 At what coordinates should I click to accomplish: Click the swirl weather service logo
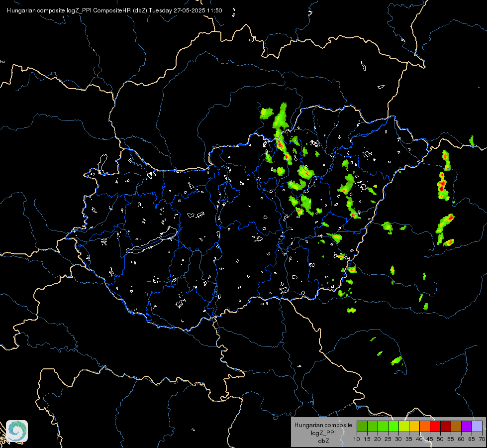coord(17,431)
